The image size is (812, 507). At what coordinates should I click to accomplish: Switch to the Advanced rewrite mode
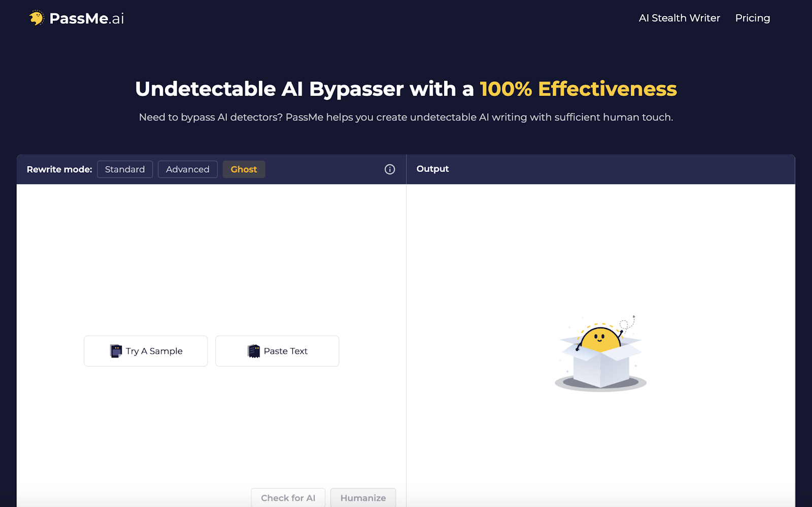pos(187,170)
